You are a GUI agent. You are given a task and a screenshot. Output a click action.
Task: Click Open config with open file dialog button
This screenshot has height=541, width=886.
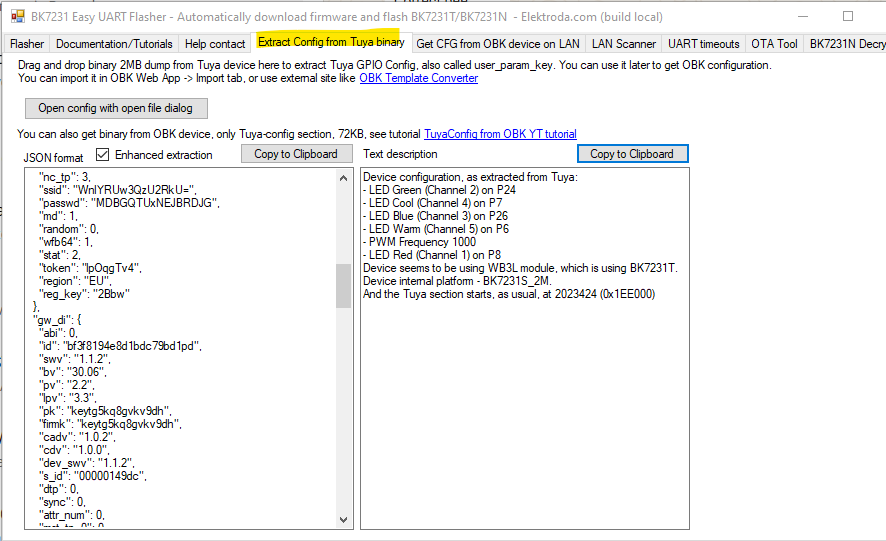(x=116, y=108)
